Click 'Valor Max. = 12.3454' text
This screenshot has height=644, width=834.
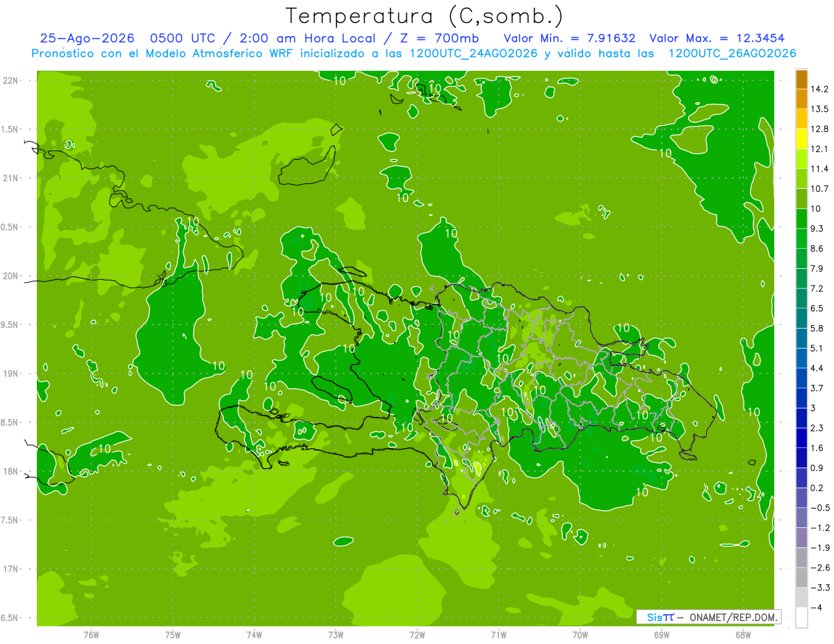point(718,38)
